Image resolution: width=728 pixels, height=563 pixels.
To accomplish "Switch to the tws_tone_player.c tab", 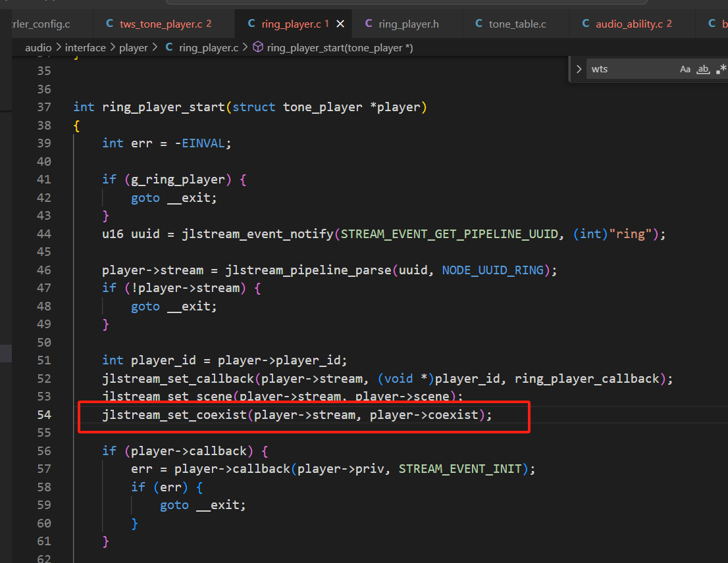I will [x=165, y=24].
